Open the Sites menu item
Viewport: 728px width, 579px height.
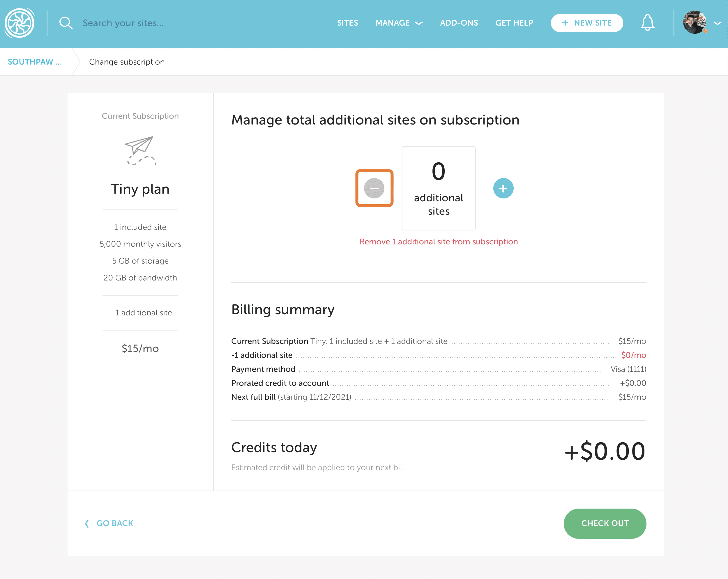tap(347, 23)
